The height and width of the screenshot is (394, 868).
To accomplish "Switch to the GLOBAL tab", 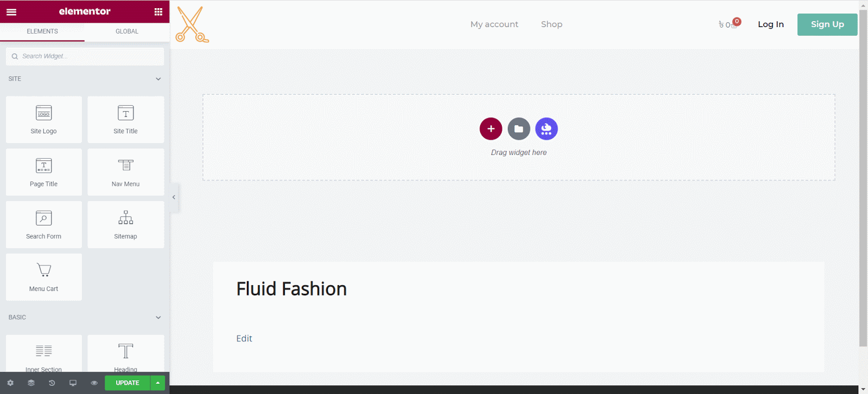I will [127, 31].
